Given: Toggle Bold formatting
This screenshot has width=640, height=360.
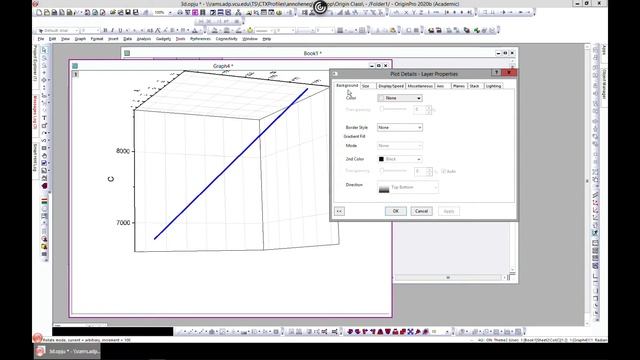Looking at the screenshot, I should click(105, 31).
